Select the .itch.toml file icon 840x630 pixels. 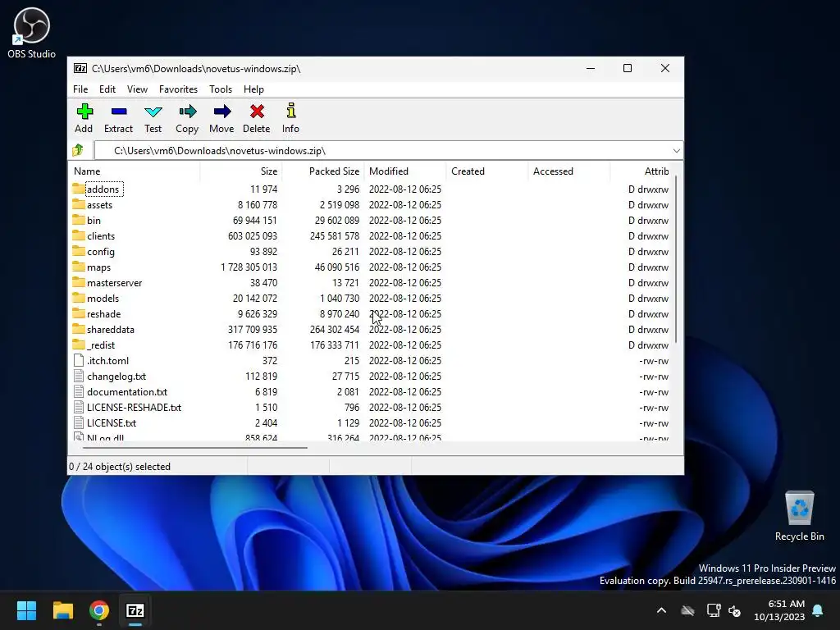pos(79,361)
